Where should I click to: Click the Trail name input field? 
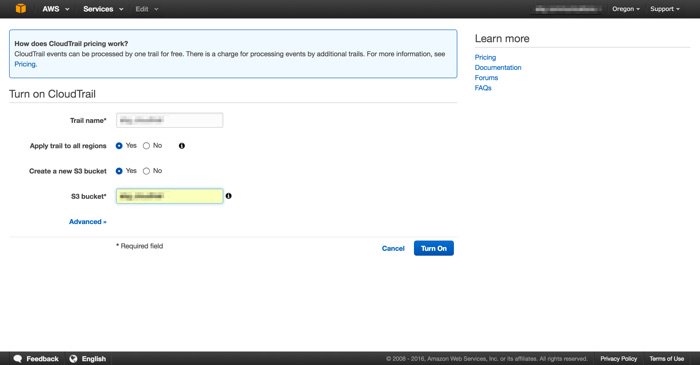[170, 120]
